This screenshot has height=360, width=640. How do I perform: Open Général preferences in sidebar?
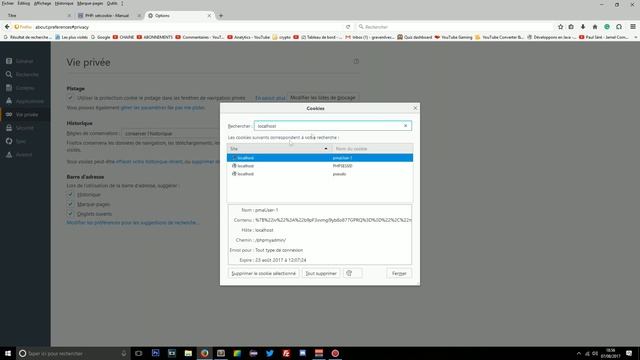click(x=25, y=61)
